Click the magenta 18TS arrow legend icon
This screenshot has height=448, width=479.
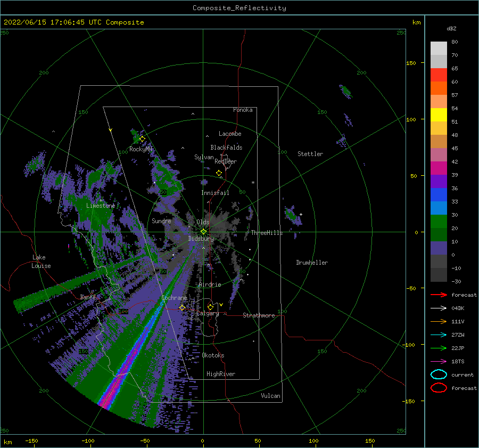(439, 362)
